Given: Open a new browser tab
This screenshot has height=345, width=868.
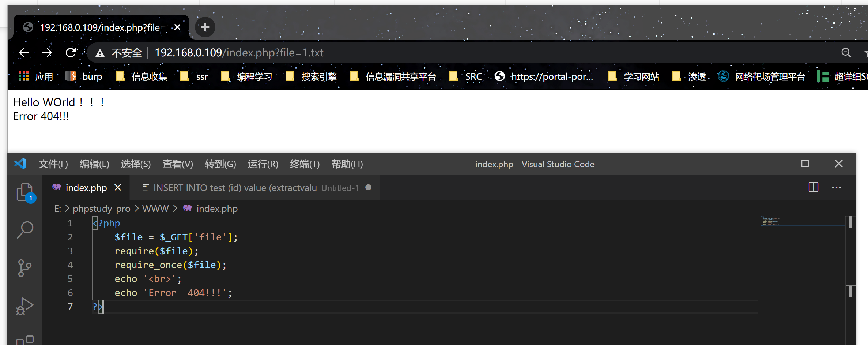Looking at the screenshot, I should [205, 27].
